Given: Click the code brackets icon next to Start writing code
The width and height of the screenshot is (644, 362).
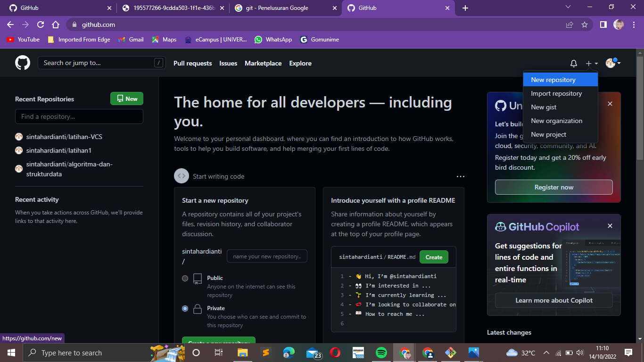Looking at the screenshot, I should [182, 176].
